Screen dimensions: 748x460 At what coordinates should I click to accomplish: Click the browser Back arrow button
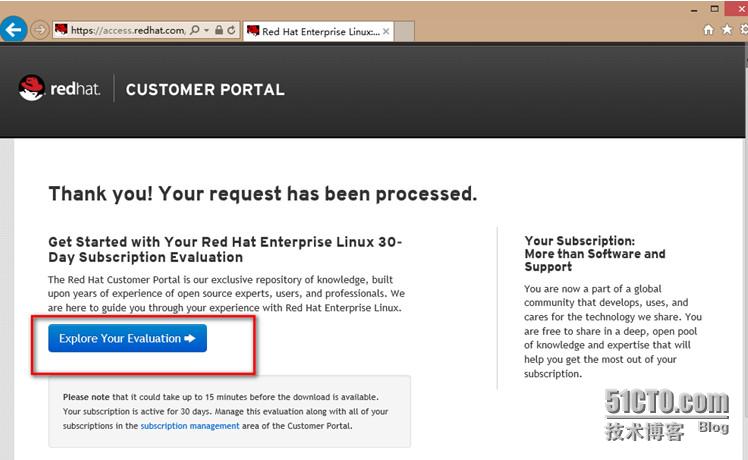pyautogui.click(x=13, y=30)
